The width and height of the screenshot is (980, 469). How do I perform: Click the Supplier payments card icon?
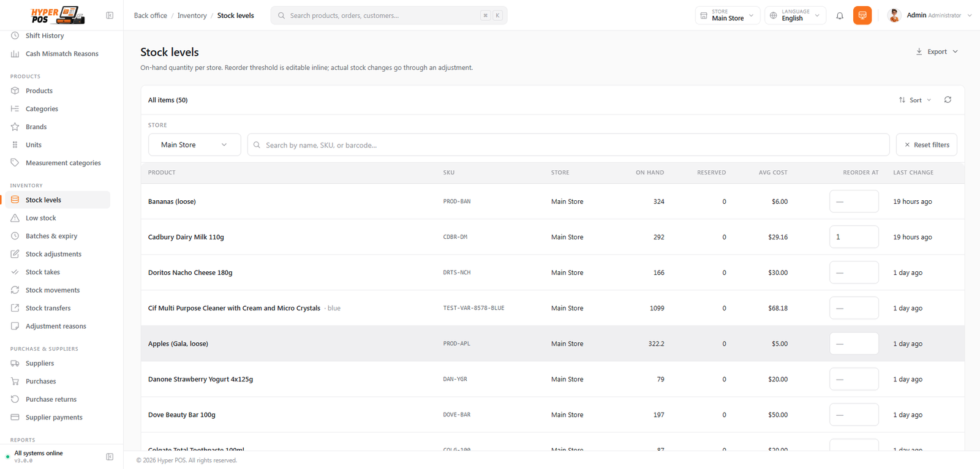point(15,418)
